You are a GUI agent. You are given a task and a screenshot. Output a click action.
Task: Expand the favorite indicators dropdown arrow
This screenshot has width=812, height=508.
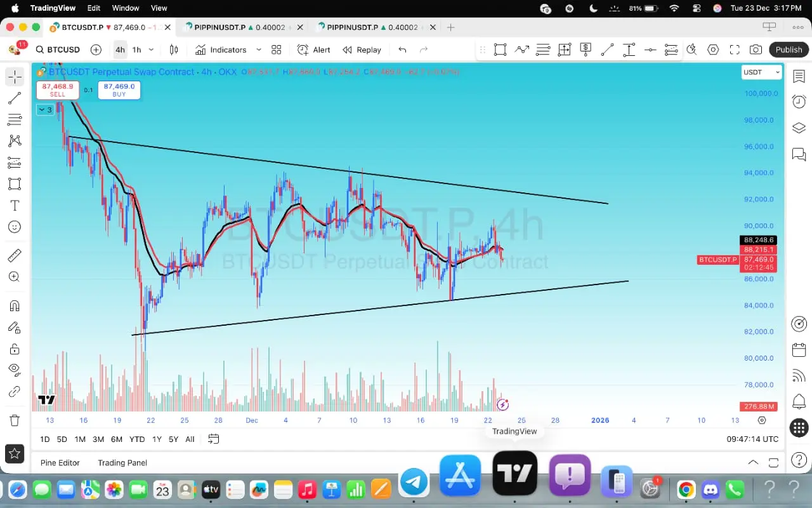[x=259, y=50]
